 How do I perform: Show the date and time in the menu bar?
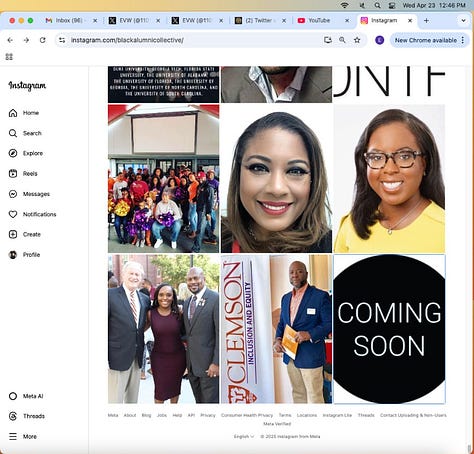pyautogui.click(x=434, y=5)
